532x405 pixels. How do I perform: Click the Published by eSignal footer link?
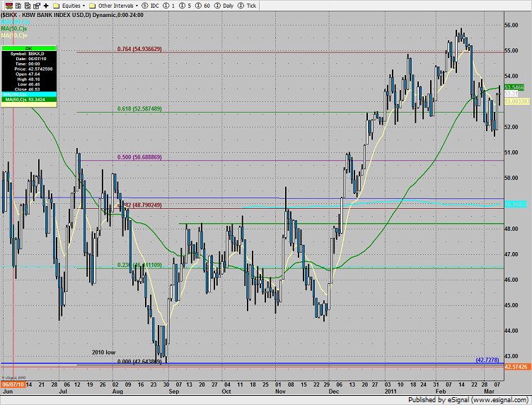coord(468,400)
